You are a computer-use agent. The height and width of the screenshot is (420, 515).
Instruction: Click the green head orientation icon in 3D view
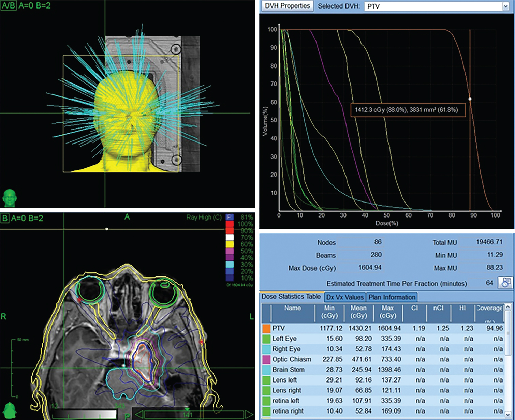(x=10, y=198)
